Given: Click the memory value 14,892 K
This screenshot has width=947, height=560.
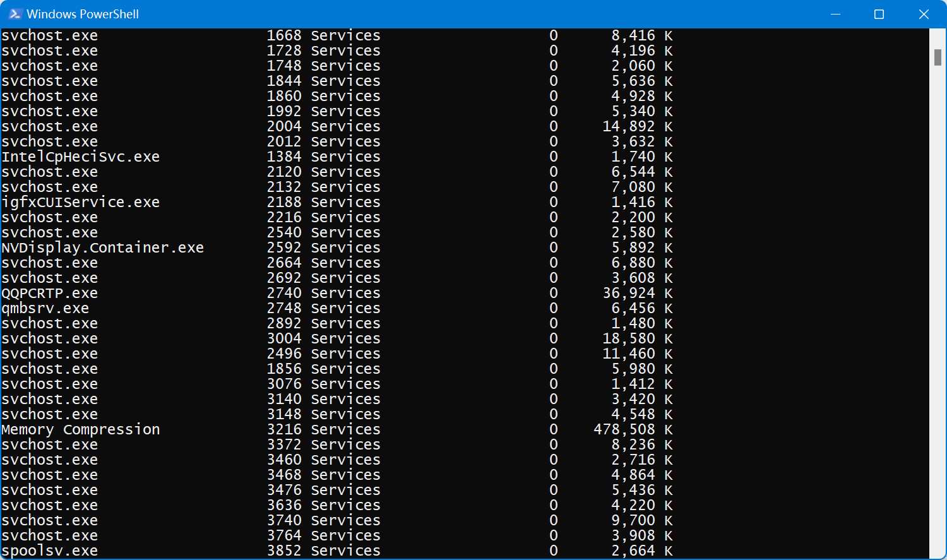Looking at the screenshot, I should click(x=638, y=126).
